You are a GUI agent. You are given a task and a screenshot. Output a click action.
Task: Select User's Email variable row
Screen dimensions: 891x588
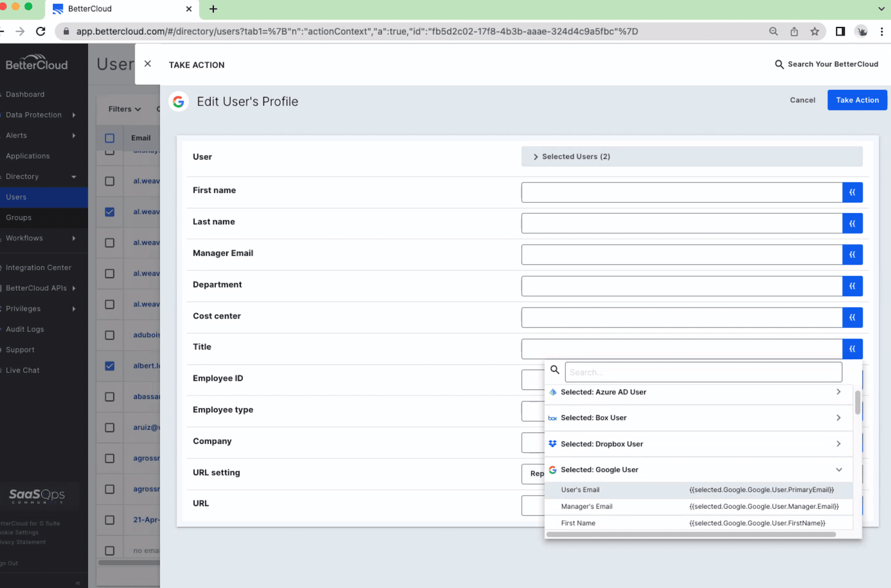click(698, 490)
